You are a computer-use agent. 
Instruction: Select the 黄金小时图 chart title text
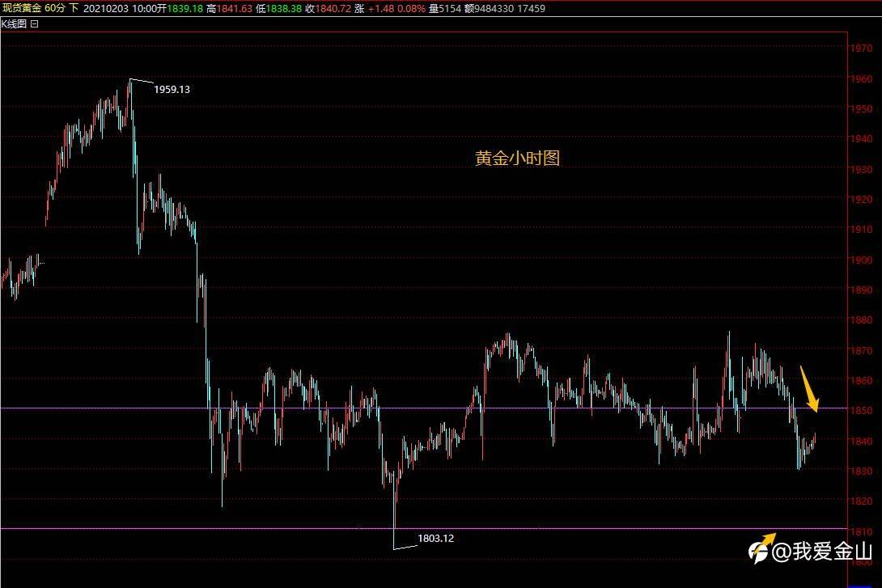[x=518, y=158]
